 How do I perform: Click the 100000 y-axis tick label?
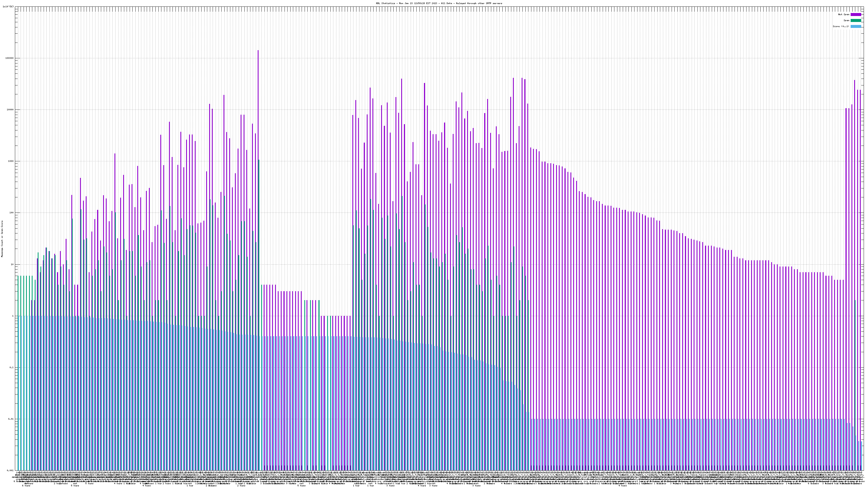[10, 58]
